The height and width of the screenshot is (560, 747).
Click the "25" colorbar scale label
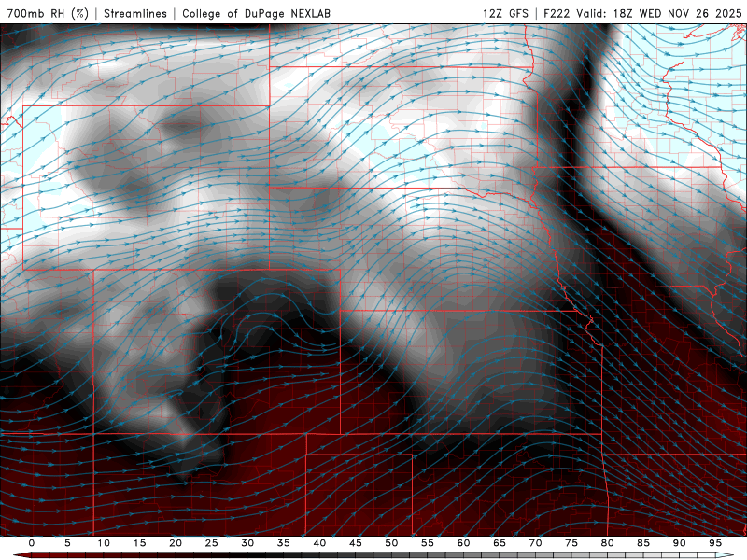pos(212,543)
